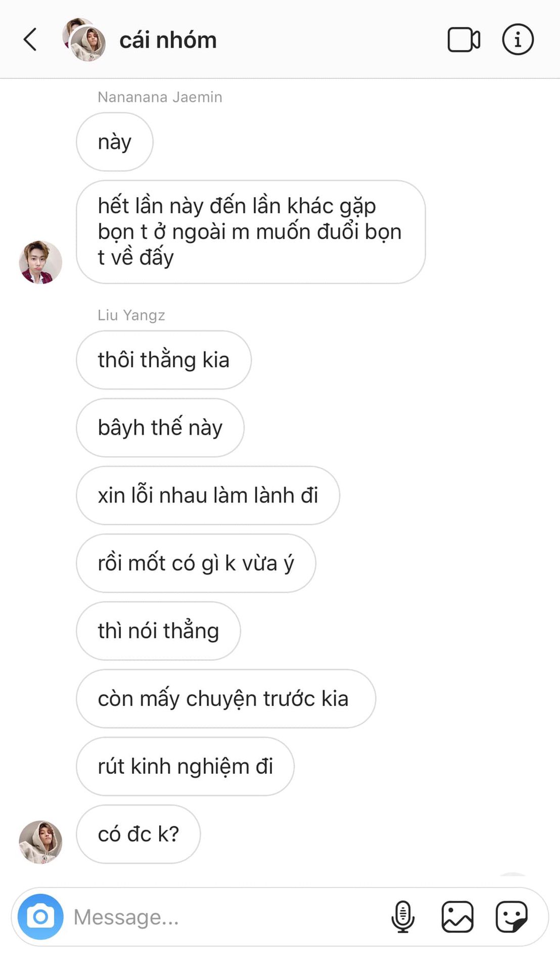Tap the sender name Liu Yangz
Screen dimensions: 560x971
131,315
